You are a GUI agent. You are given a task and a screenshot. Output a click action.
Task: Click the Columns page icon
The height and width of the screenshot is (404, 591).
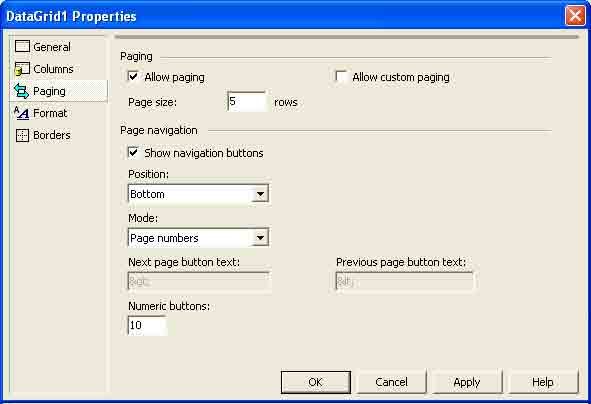pyautogui.click(x=22, y=69)
